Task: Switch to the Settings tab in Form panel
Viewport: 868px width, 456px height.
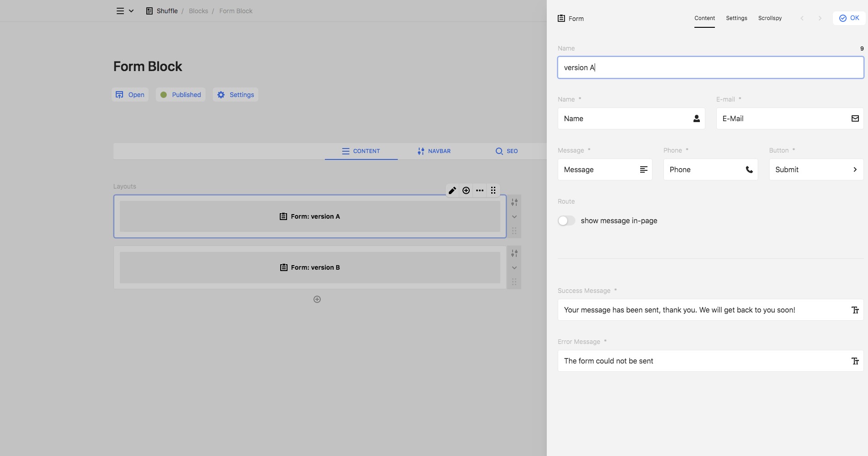Action: coord(736,18)
